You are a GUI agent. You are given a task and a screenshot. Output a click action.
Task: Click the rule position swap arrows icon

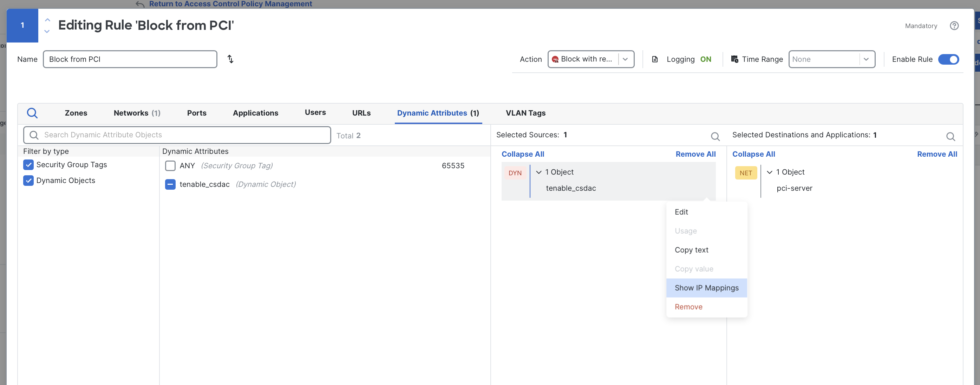point(230,59)
